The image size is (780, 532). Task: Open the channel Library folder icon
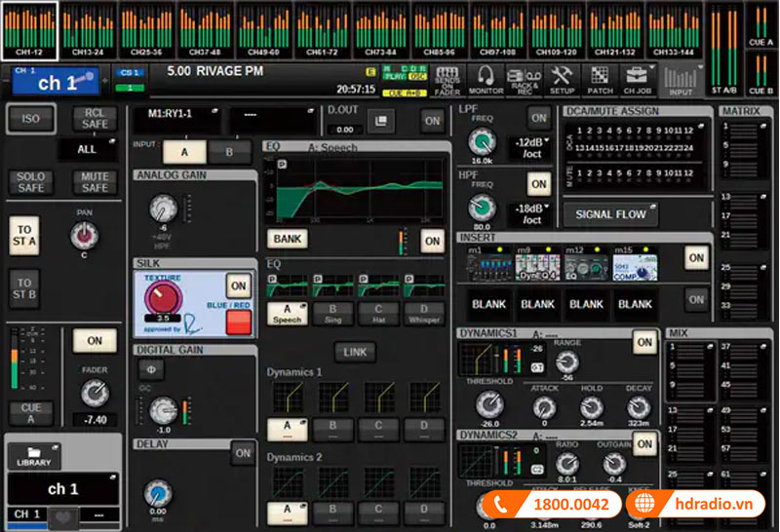coord(34,456)
